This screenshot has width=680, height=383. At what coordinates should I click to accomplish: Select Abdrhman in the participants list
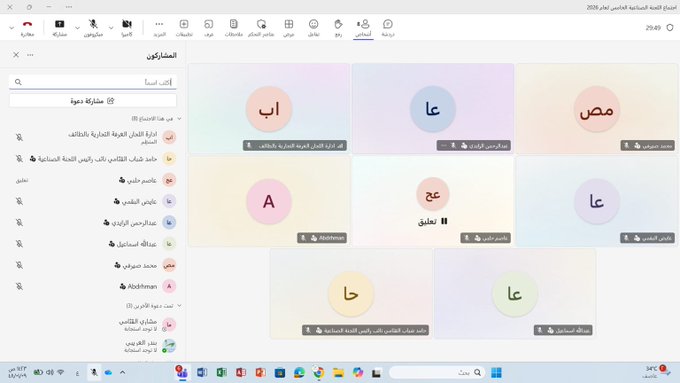(x=93, y=286)
